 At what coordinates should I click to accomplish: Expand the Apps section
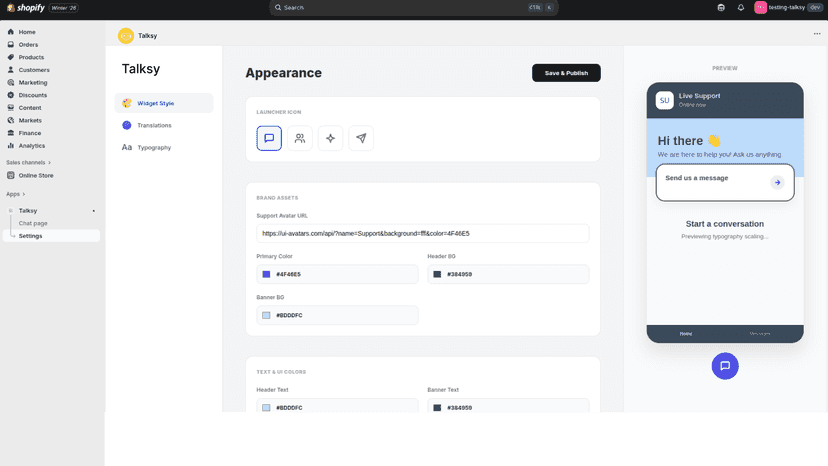(16, 194)
